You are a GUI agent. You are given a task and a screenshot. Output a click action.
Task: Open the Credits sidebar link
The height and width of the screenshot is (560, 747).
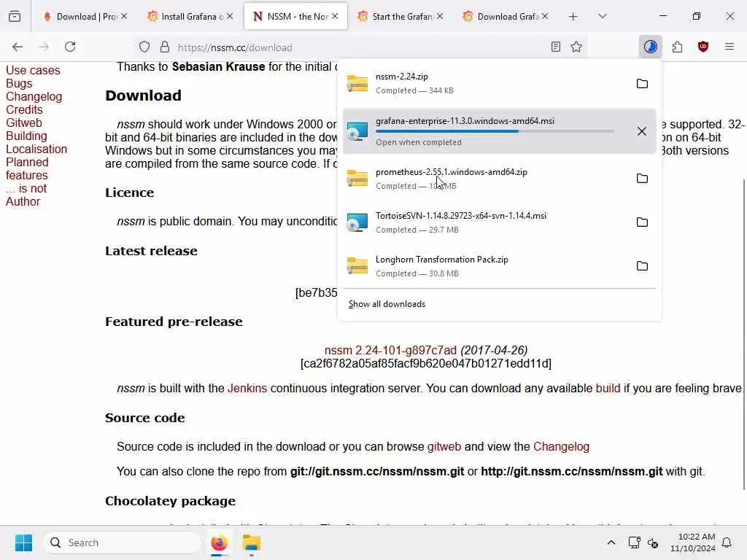(x=24, y=110)
